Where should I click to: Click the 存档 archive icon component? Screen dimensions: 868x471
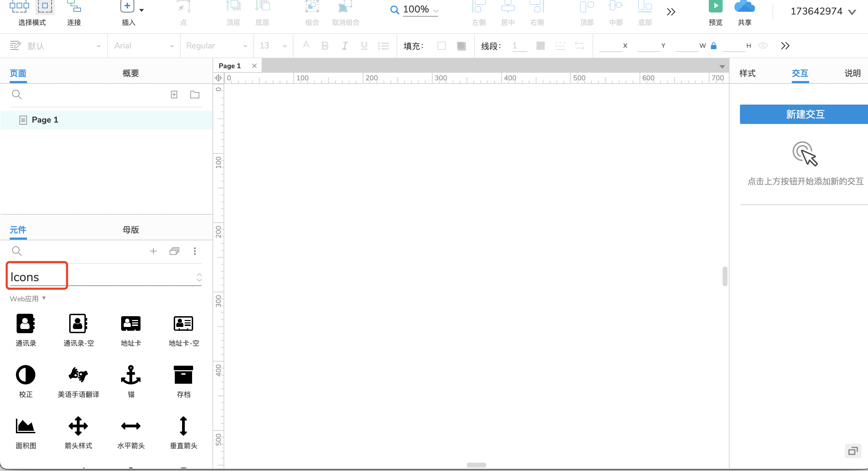(x=183, y=374)
